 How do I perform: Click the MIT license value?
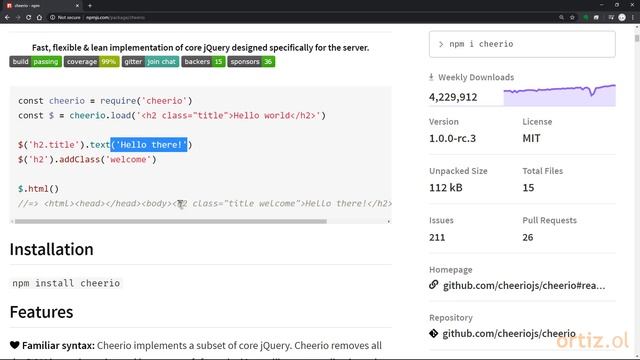[531, 138]
